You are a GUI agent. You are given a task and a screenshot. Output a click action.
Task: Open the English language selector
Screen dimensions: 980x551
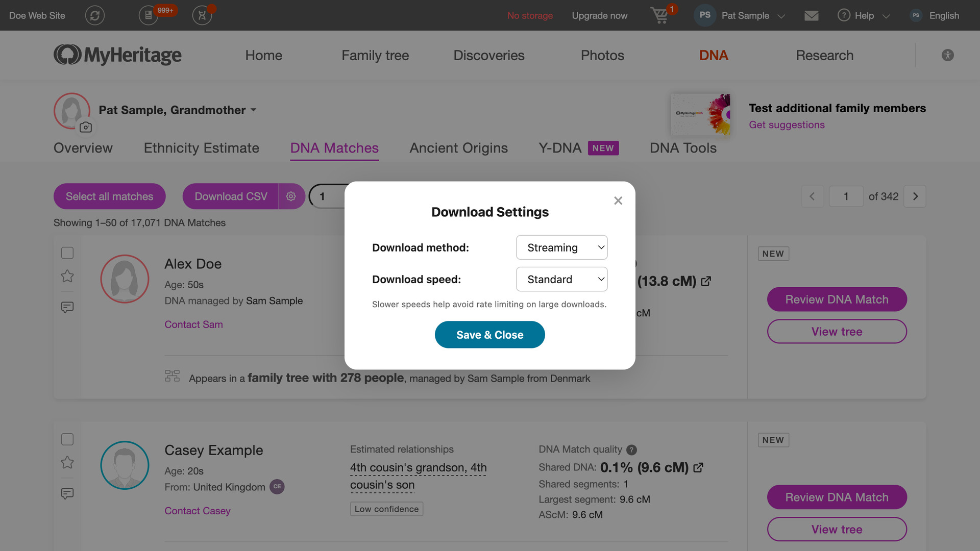click(x=935, y=15)
